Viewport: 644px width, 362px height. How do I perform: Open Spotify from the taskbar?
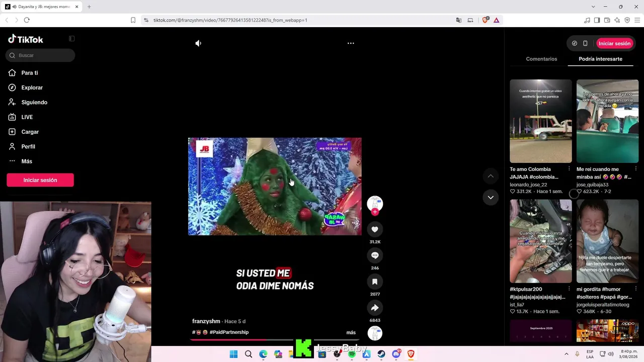tap(352, 354)
